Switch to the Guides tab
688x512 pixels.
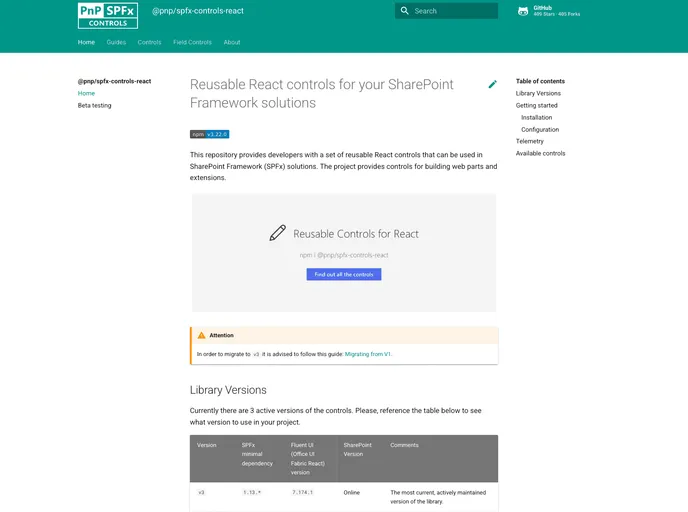pyautogui.click(x=116, y=42)
